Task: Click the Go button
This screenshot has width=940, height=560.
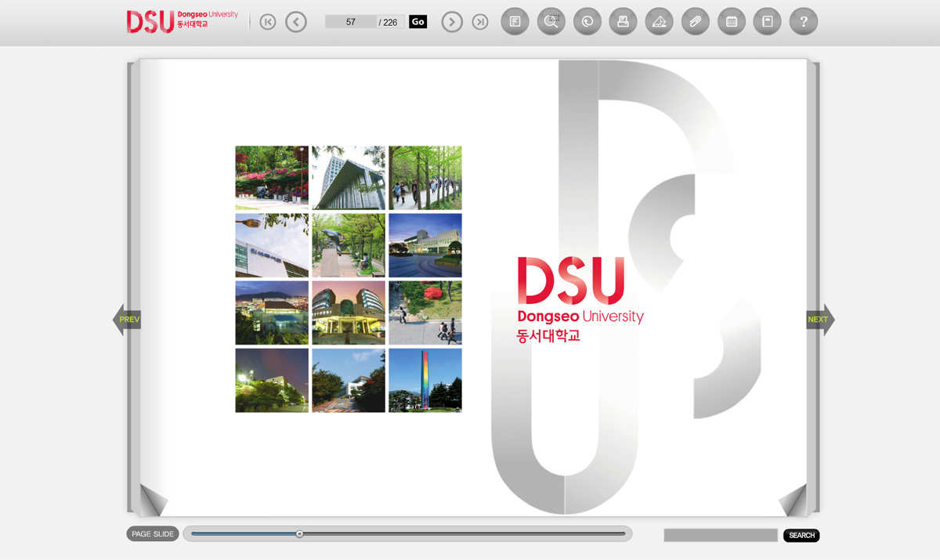Action: pyautogui.click(x=418, y=22)
